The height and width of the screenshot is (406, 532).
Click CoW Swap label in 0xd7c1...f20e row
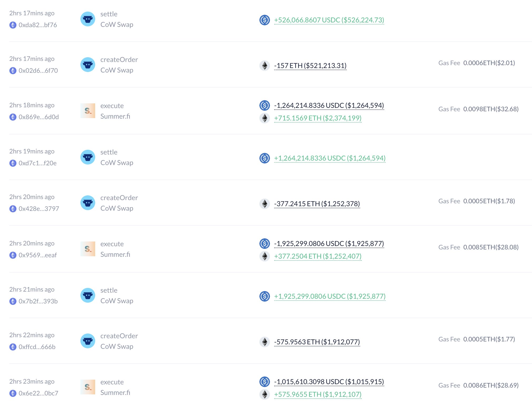point(117,163)
